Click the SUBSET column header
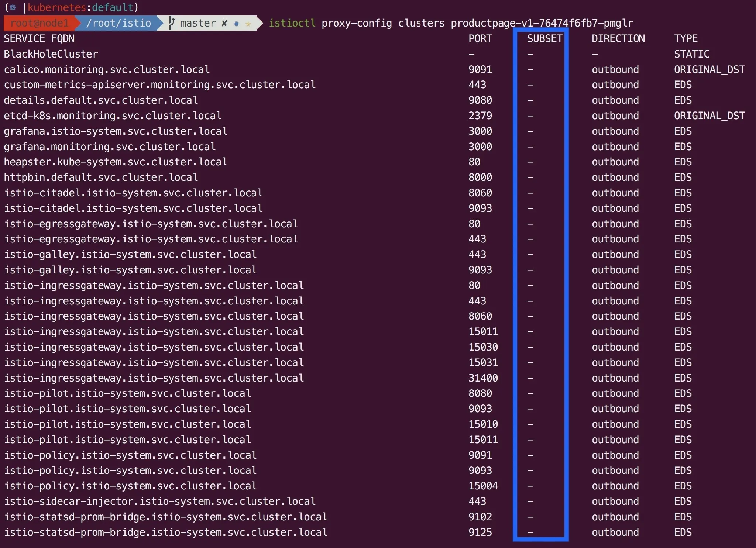The height and width of the screenshot is (548, 756). pyautogui.click(x=544, y=38)
